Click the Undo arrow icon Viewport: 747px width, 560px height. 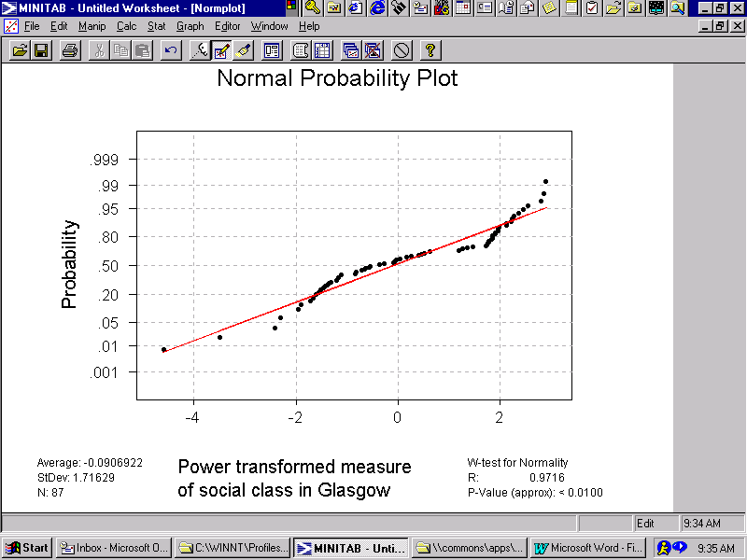point(171,50)
